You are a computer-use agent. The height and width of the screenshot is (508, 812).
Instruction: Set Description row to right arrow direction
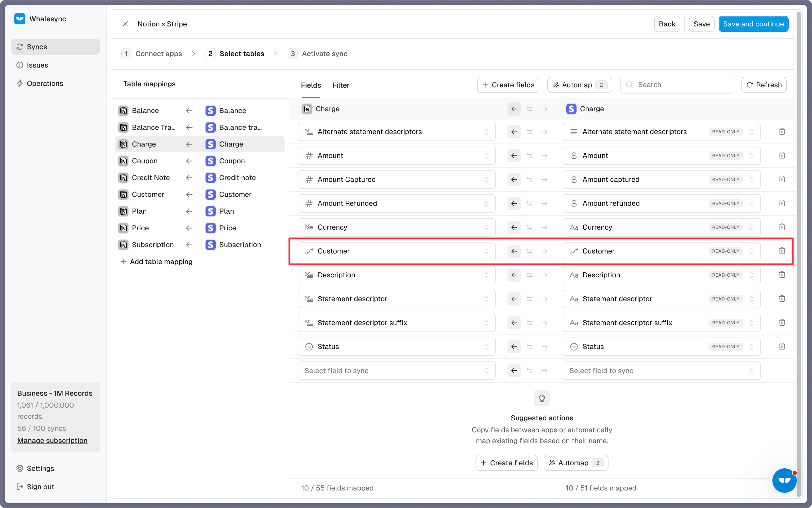(x=544, y=275)
